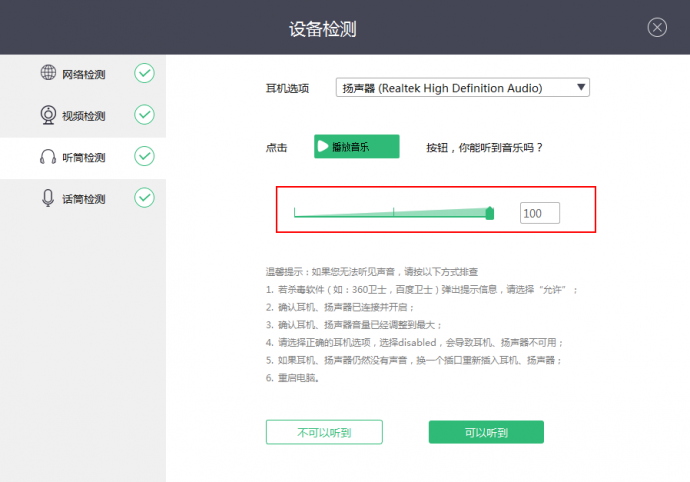Click the green checkmark beside 话筒检测

145,198
